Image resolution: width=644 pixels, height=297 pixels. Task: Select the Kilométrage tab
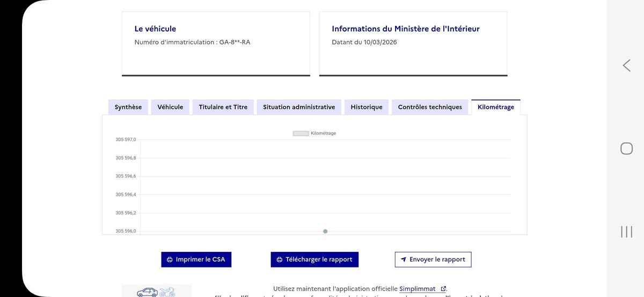(x=496, y=107)
